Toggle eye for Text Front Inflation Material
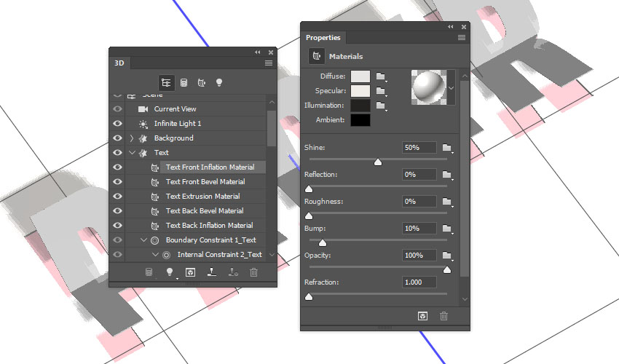The width and height of the screenshot is (619, 364). (x=118, y=167)
